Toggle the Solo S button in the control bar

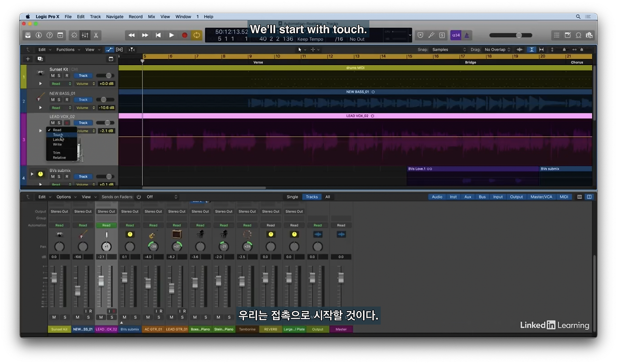(x=442, y=35)
